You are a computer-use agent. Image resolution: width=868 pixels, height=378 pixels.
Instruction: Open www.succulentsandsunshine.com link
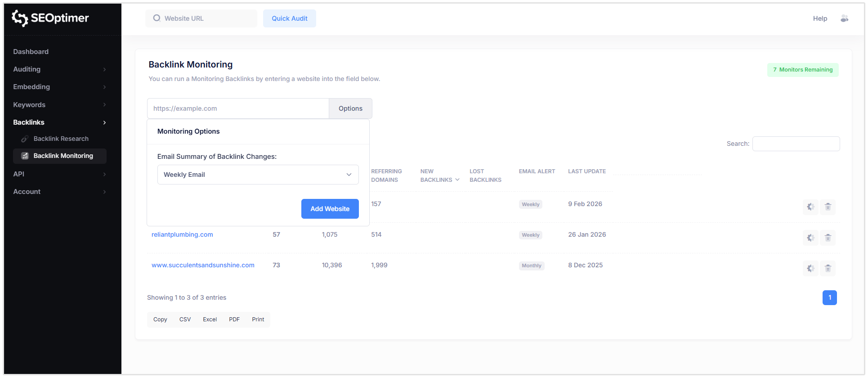203,265
